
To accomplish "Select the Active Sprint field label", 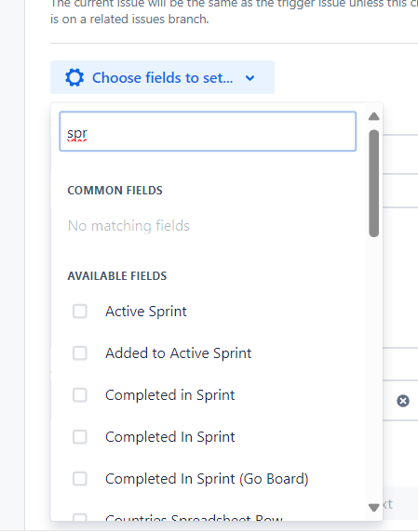I will coord(146,312).
